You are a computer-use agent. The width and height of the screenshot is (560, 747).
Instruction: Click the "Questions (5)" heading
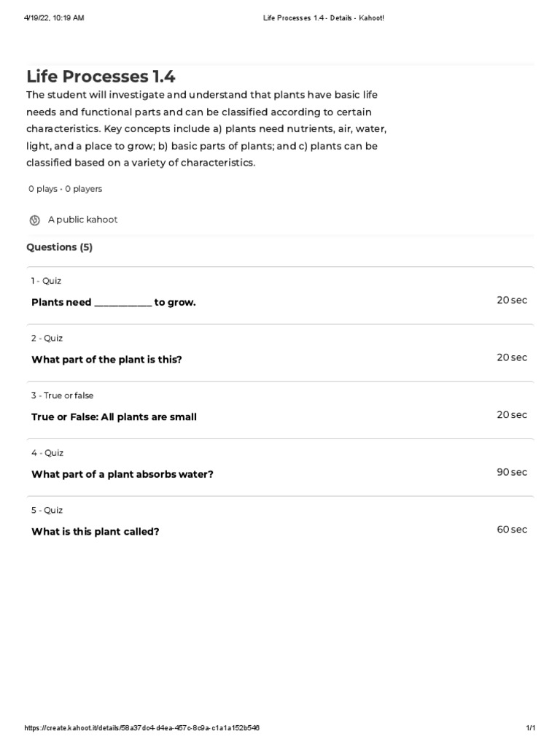60,247
